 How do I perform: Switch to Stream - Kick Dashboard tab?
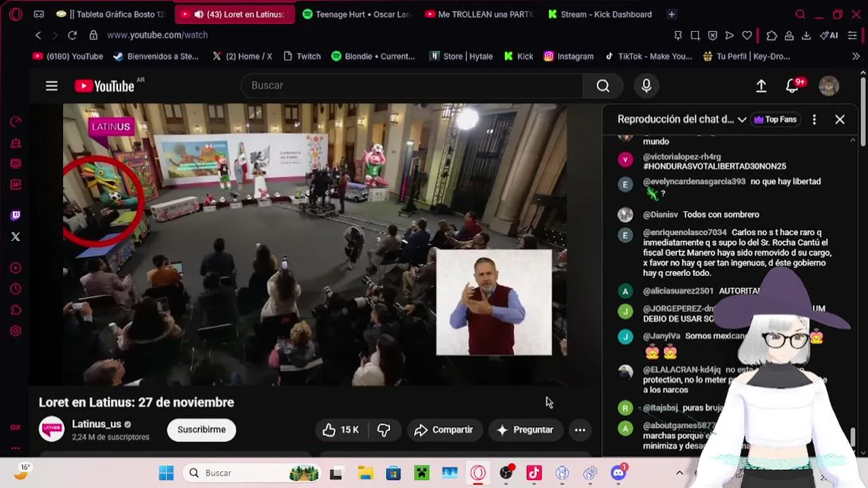pos(600,14)
